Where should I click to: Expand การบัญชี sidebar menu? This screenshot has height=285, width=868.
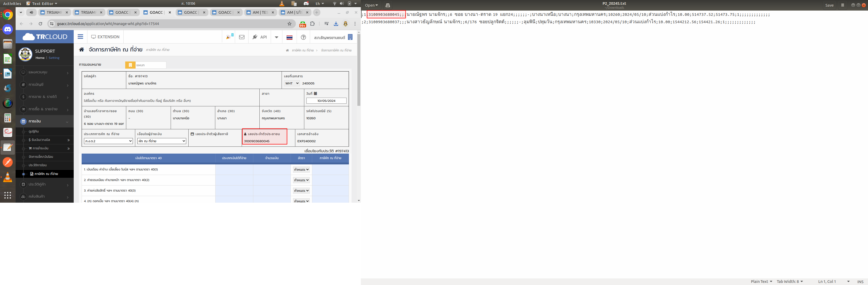(x=44, y=84)
